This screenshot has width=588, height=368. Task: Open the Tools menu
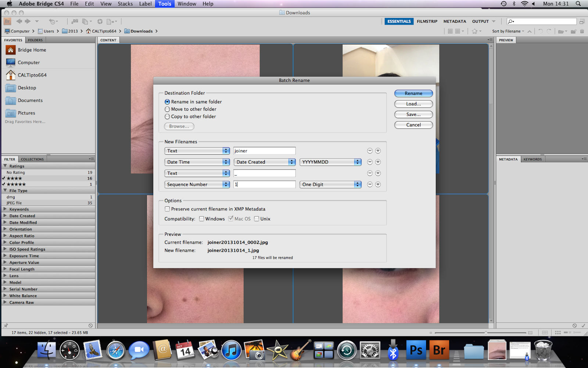165,4
